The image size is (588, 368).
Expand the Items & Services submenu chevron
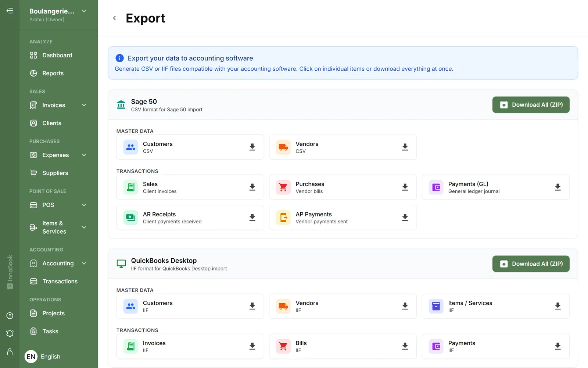click(x=84, y=227)
